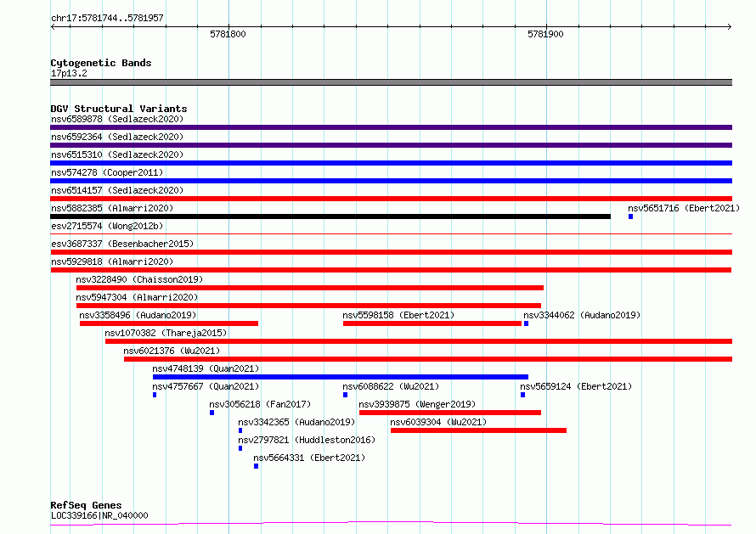This screenshot has width=756, height=534.
Task: Click the red bar under nsv1070382
Action: (419, 341)
